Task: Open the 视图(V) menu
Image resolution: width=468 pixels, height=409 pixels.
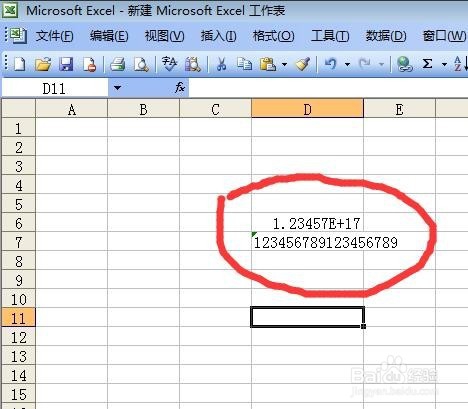Action: (x=164, y=36)
